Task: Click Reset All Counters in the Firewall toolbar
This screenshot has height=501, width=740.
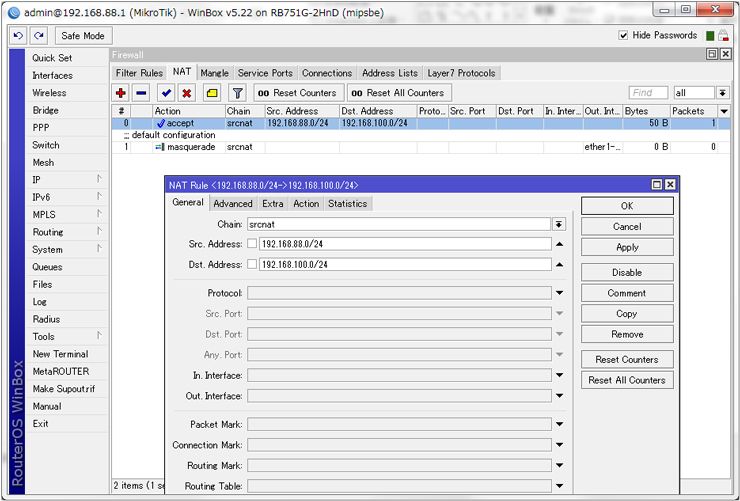Action: coord(399,93)
